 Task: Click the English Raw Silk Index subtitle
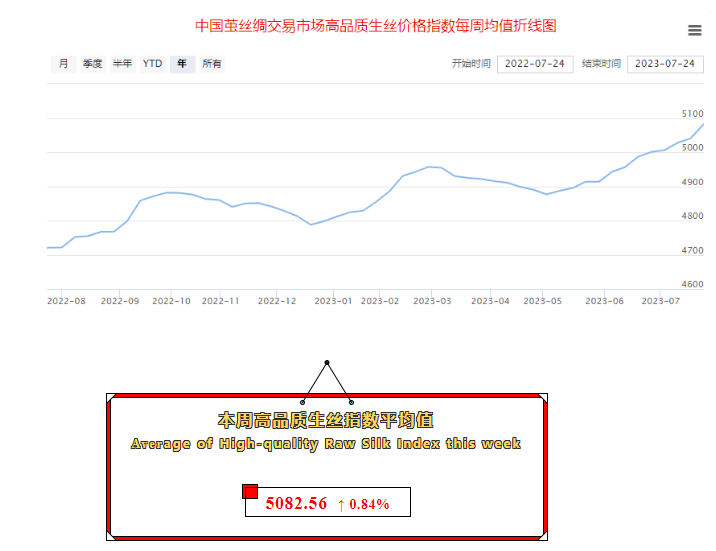click(x=325, y=443)
